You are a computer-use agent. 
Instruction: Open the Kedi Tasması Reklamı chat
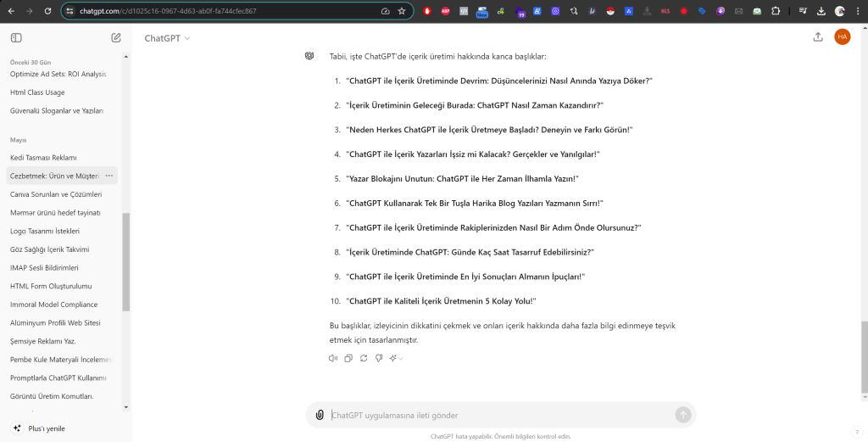(x=43, y=158)
